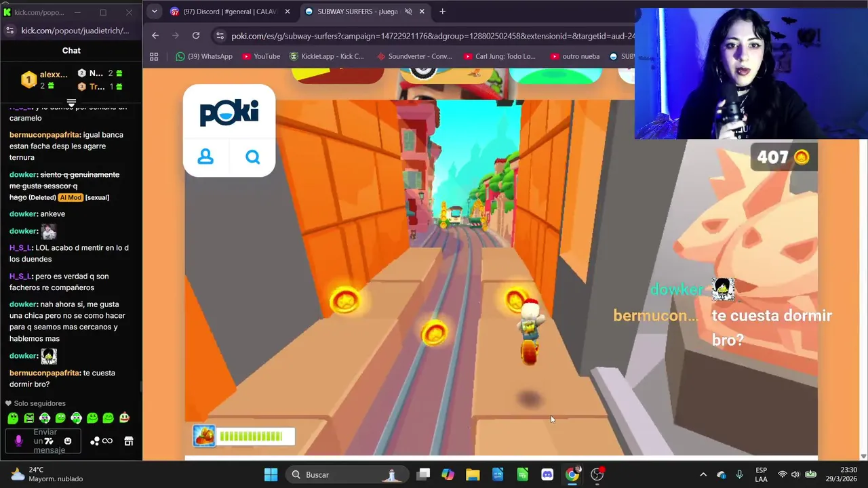868x488 pixels.
Task: Open Copilot from the Windows taskbar
Action: pos(448,474)
